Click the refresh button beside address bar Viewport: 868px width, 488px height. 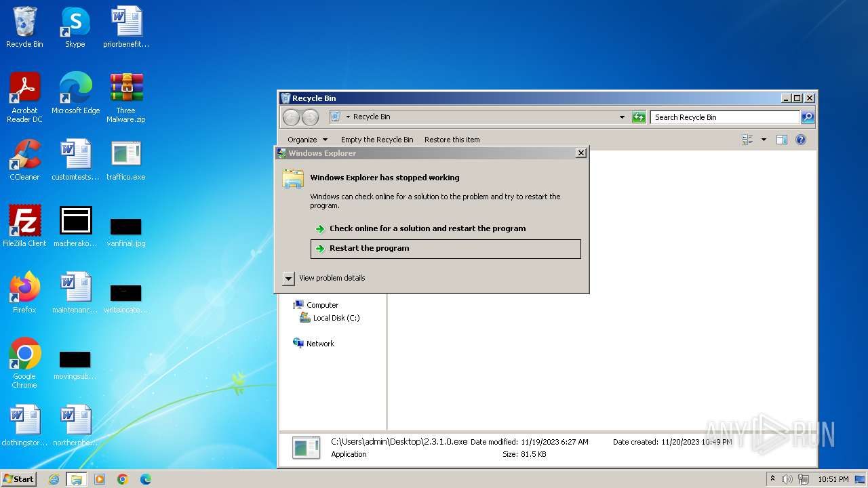click(x=638, y=117)
